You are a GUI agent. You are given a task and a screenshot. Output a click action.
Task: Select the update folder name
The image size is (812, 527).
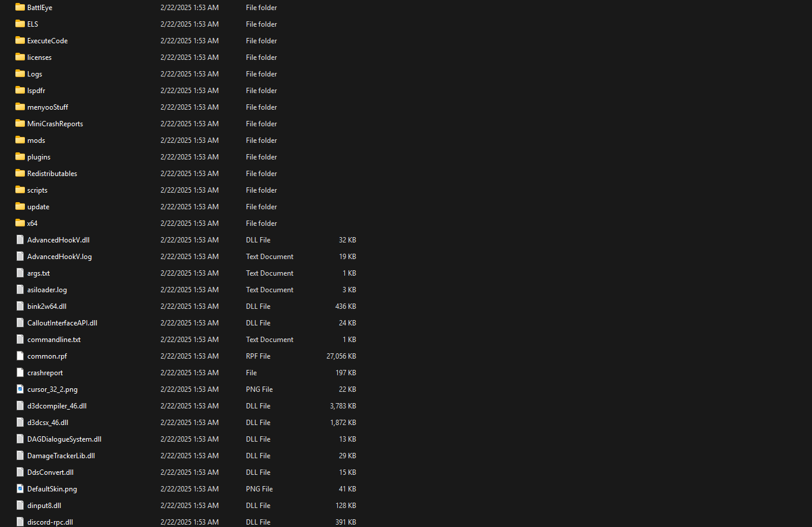coord(38,207)
